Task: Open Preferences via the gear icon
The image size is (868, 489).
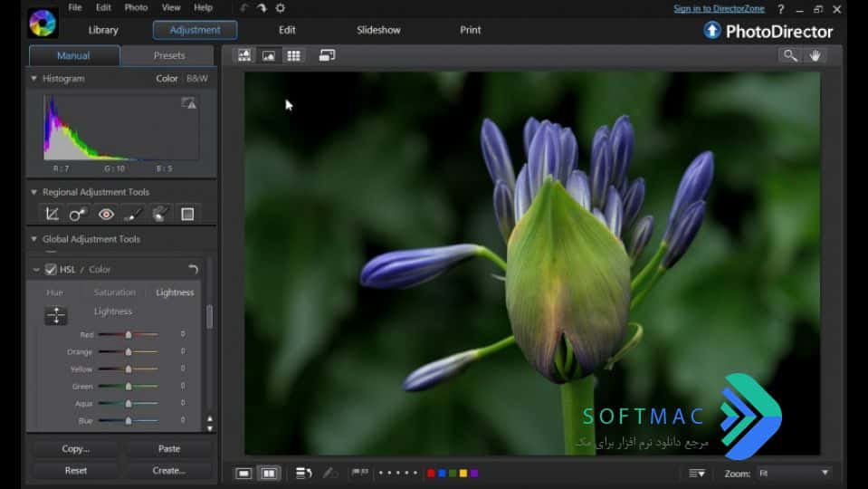Action: click(280, 8)
